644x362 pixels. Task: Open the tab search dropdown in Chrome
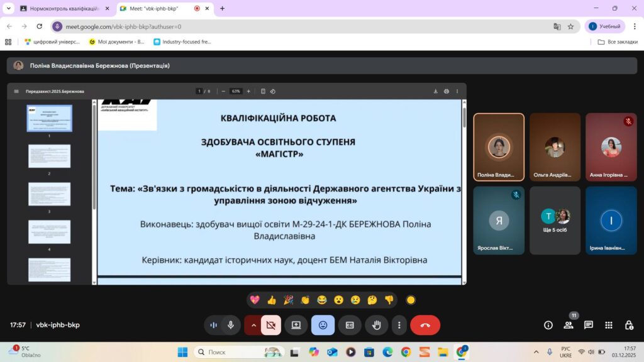coord(8,8)
